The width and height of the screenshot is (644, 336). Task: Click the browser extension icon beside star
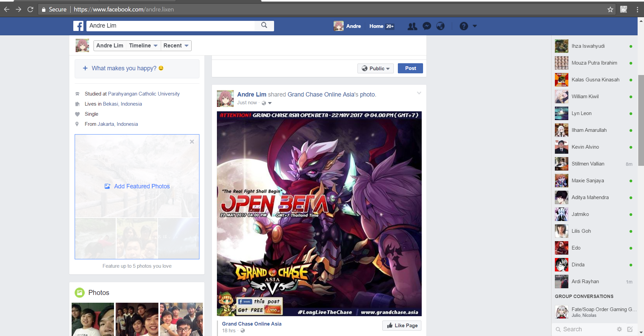[624, 9]
